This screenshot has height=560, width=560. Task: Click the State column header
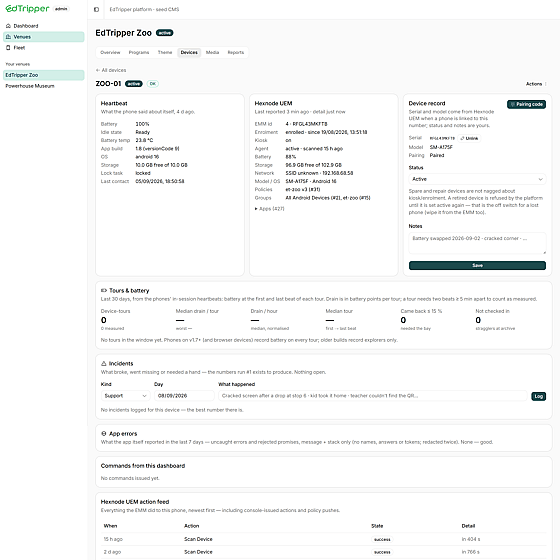coord(377,526)
